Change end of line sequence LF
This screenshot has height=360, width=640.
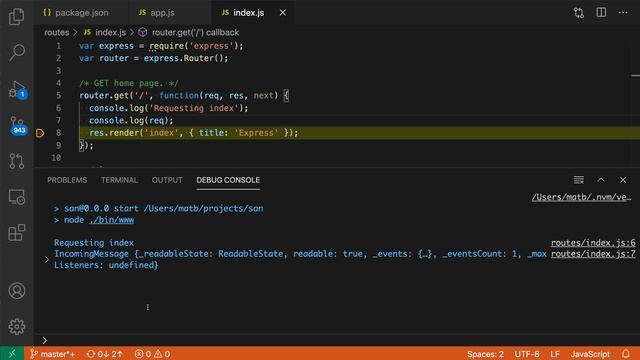[x=555, y=353]
